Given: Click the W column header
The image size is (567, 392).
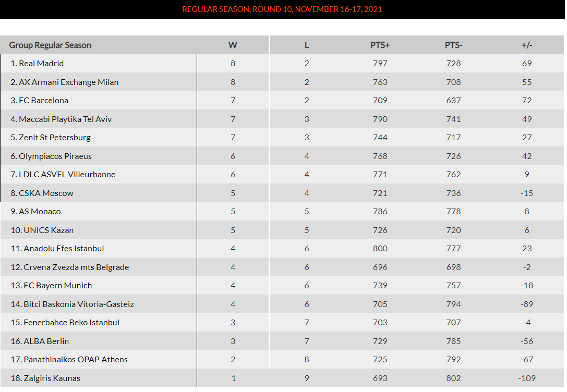Looking at the screenshot, I should tap(233, 45).
